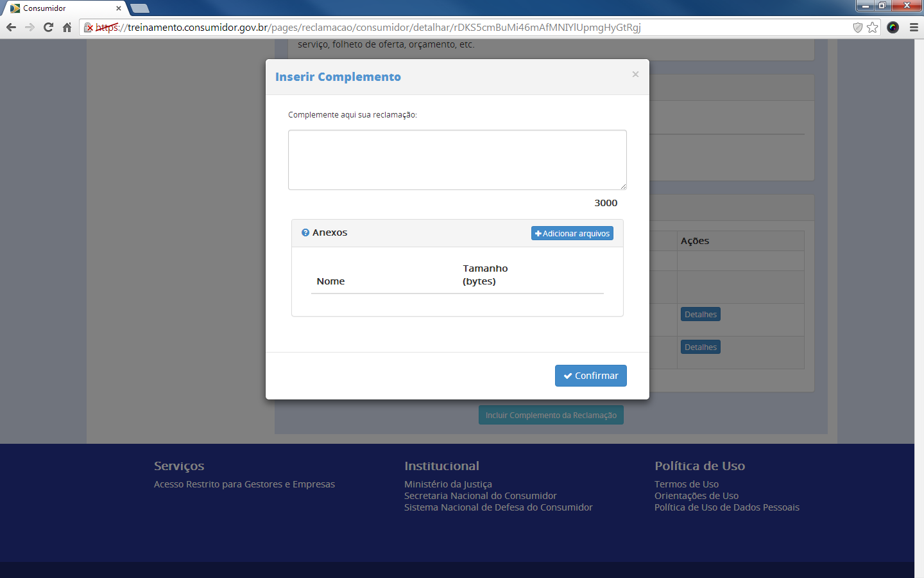Open the round extension icon in toolbar
The width and height of the screenshot is (924, 578).
[x=893, y=27]
